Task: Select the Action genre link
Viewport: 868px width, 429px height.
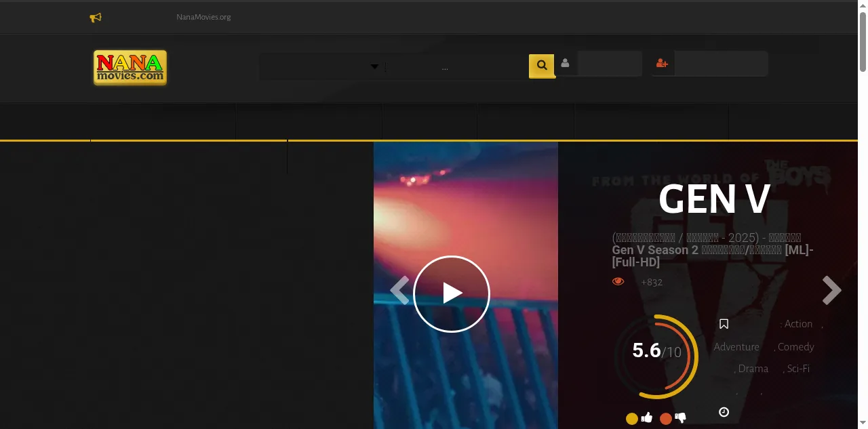Action: [798, 324]
